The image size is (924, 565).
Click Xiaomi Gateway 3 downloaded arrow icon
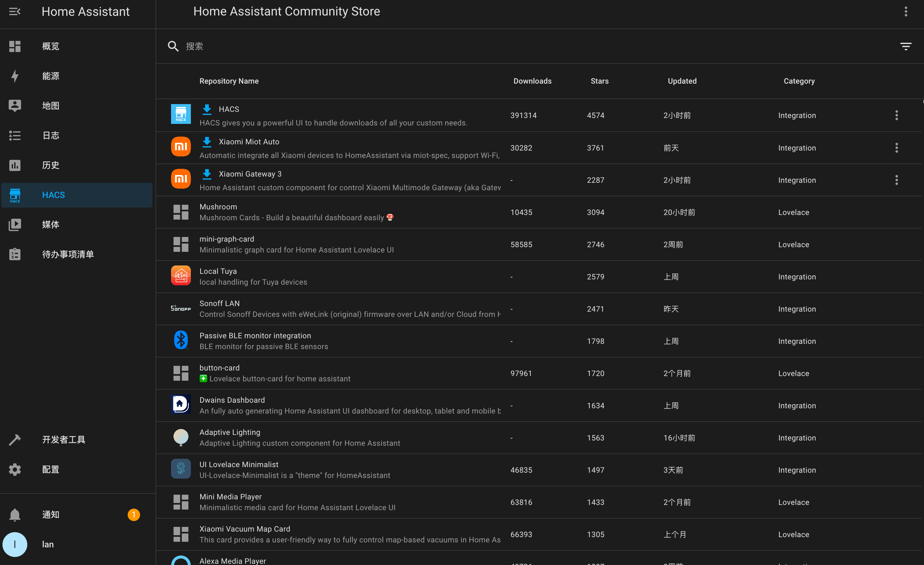click(207, 174)
